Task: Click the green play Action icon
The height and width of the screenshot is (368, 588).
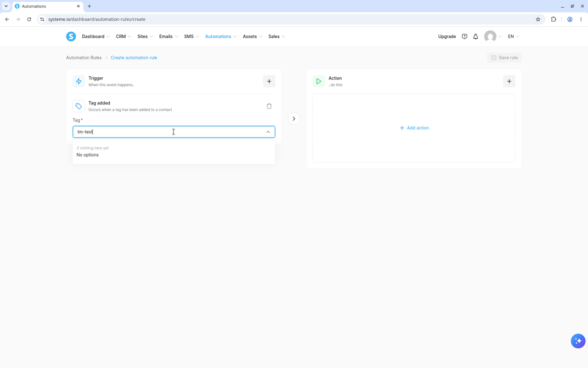Action: click(x=319, y=81)
